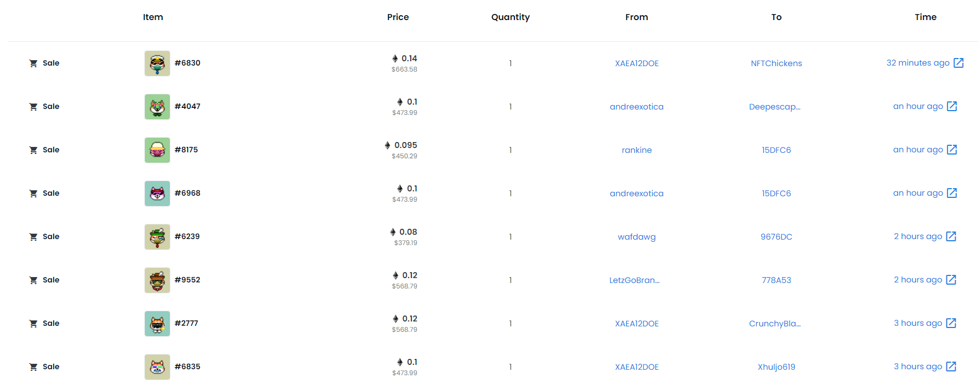Image resolution: width=980 pixels, height=392 pixels.
Task: Click the "2 hours ago" link for #9552
Action: coord(918,280)
